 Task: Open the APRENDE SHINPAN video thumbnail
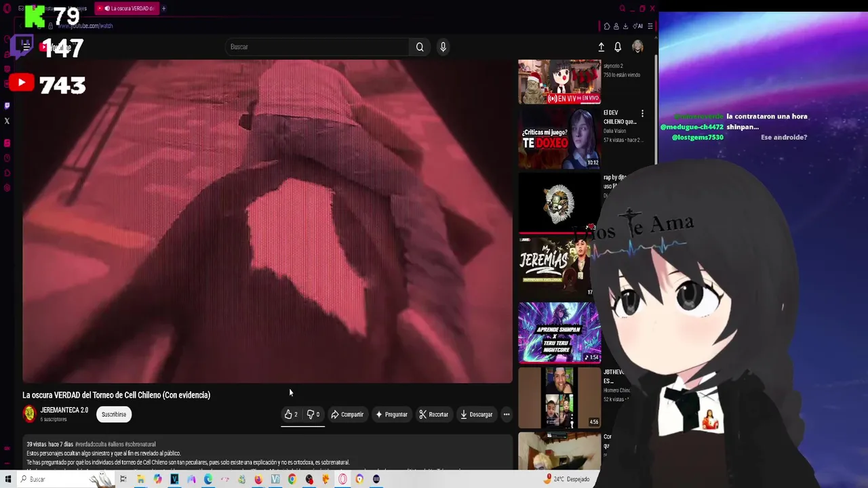pos(559,332)
